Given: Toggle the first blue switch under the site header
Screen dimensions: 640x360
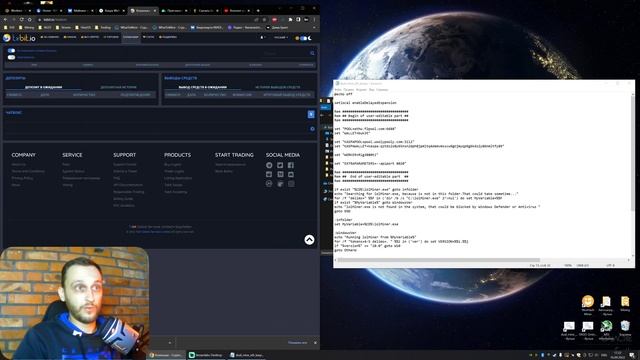Looking at the screenshot, I should tap(11, 51).
